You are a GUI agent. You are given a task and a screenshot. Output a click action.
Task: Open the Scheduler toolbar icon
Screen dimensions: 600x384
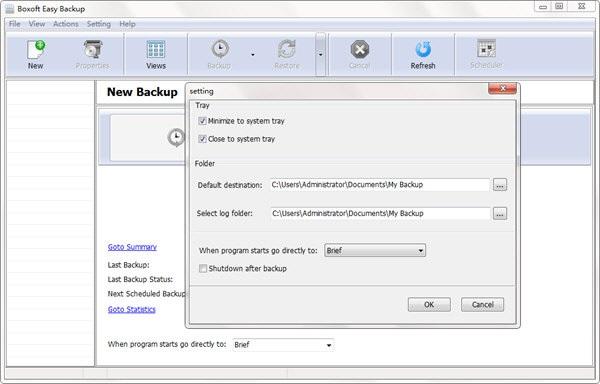click(486, 49)
